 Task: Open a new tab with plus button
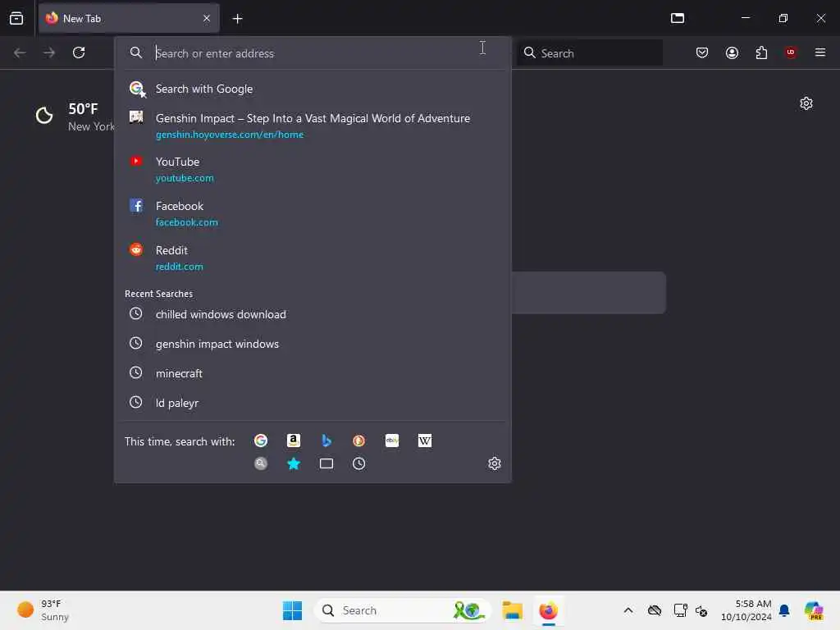point(237,19)
